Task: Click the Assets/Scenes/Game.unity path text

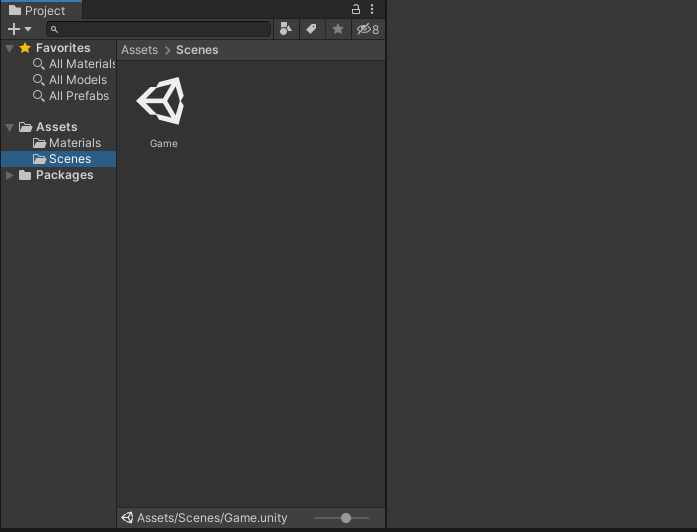Action: (212, 518)
